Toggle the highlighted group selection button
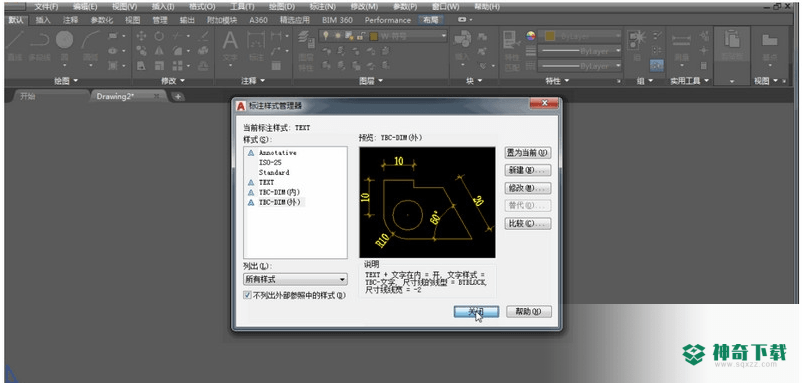The width and height of the screenshot is (802, 383). (657, 65)
